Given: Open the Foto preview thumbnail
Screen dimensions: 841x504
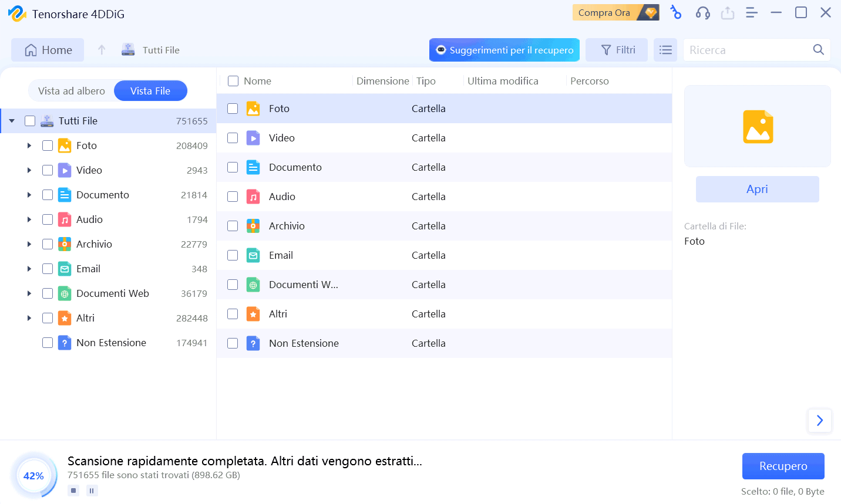Looking at the screenshot, I should click(x=757, y=127).
